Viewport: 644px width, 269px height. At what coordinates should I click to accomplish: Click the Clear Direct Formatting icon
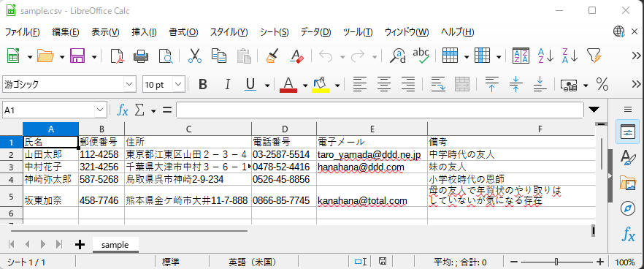(296, 56)
